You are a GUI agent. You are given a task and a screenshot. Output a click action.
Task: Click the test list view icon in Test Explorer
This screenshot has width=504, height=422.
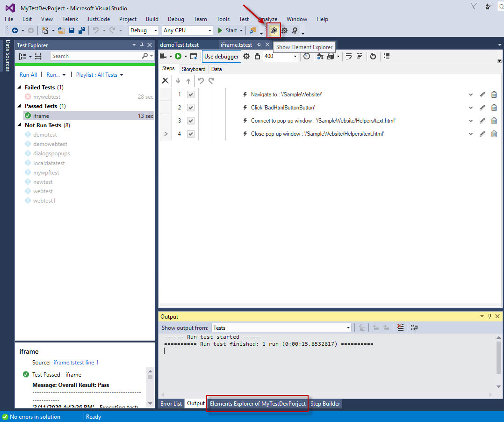click(38, 57)
